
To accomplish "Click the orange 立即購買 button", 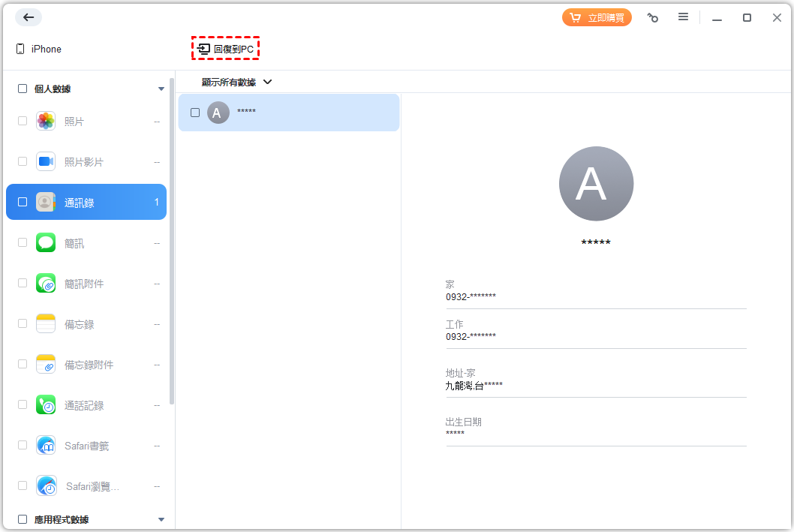I will click(x=597, y=18).
